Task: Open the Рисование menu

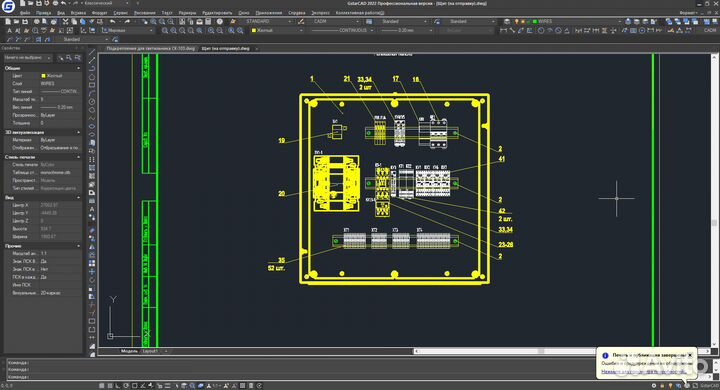Action: click(x=145, y=13)
